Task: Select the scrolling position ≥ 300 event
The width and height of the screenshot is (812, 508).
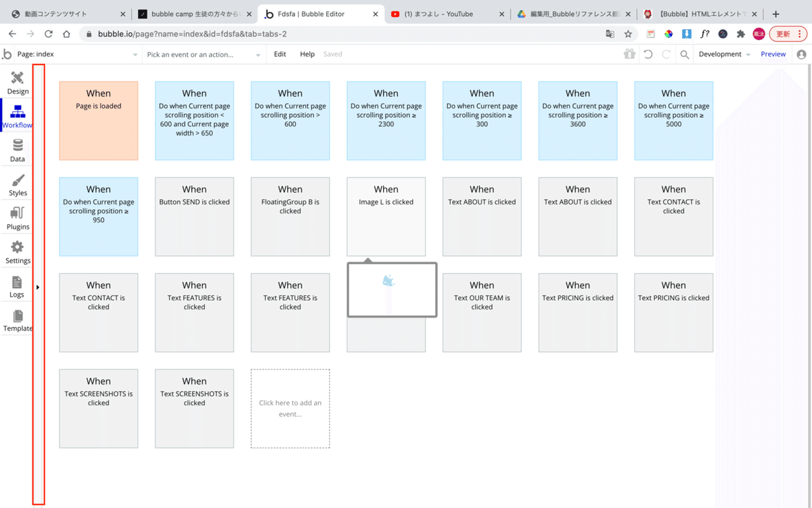Action: (x=482, y=121)
